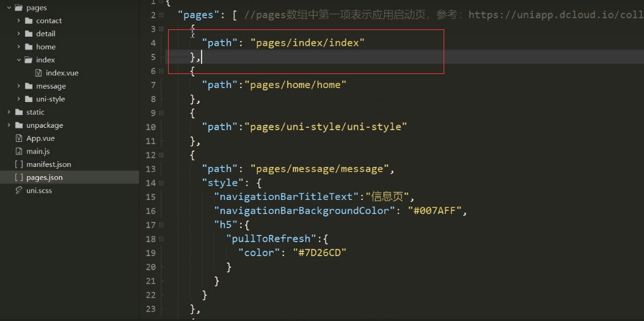644x321 pixels.
Task: Click the static folder icon
Action: click(18, 113)
